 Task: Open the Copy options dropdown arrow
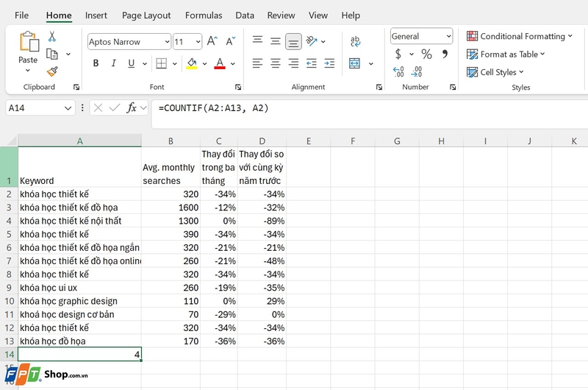(x=68, y=54)
